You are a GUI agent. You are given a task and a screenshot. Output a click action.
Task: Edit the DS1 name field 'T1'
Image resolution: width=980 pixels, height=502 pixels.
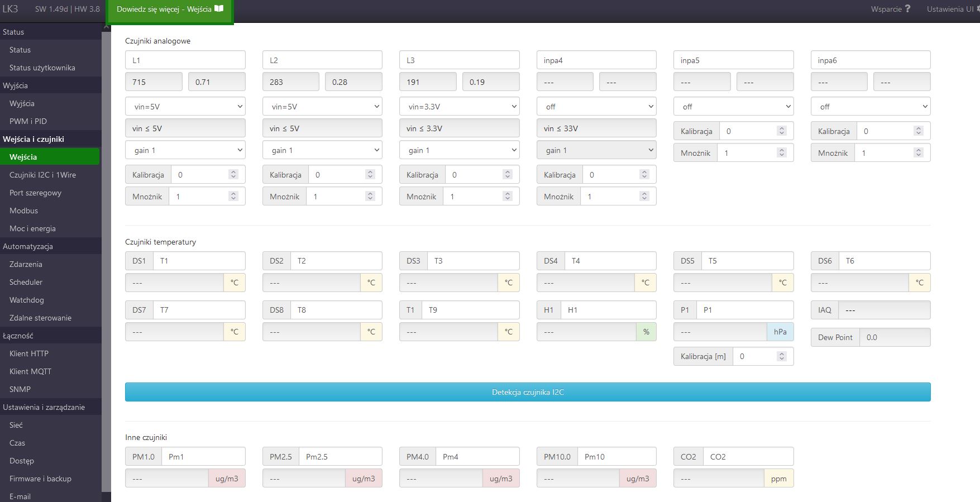(x=199, y=261)
